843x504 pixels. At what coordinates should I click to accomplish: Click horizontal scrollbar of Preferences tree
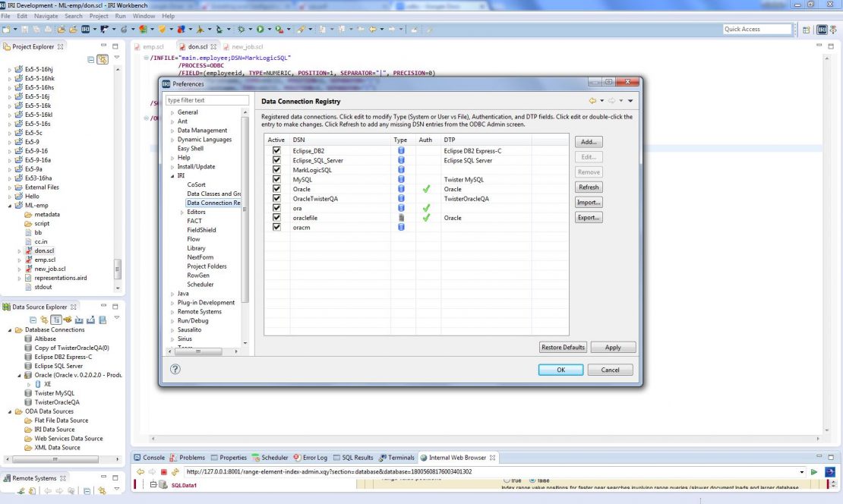coord(198,351)
